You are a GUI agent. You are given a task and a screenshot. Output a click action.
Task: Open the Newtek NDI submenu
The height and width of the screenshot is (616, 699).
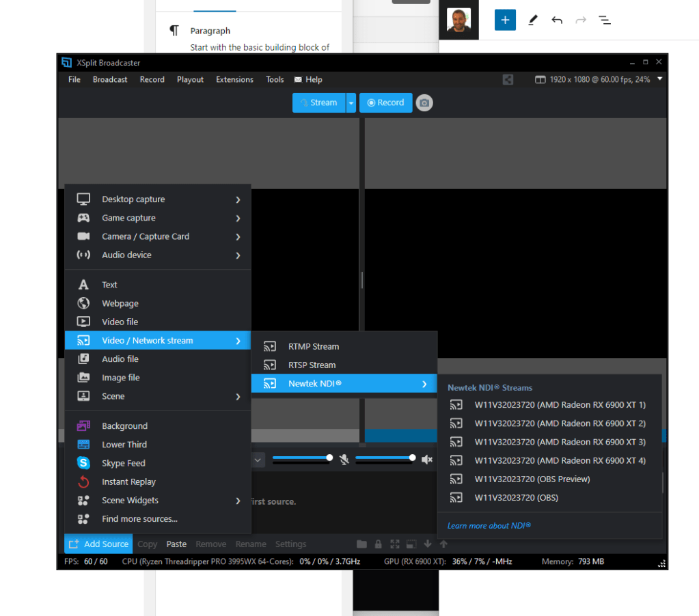[344, 384]
